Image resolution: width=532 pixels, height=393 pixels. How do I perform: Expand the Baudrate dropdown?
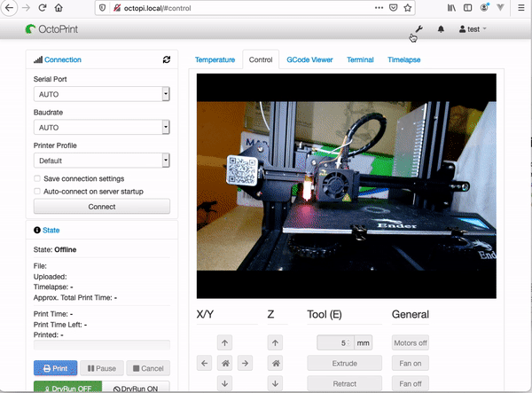point(101,127)
